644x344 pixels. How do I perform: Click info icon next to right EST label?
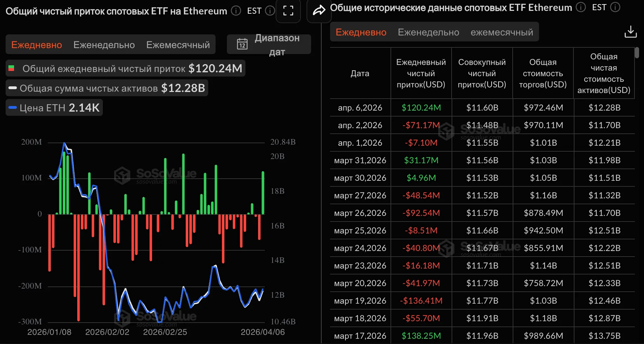(615, 7)
